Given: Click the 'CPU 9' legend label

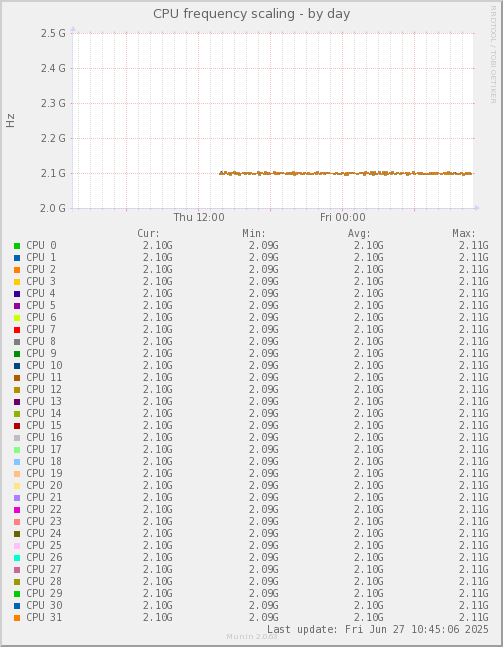Looking at the screenshot, I should (41, 353).
